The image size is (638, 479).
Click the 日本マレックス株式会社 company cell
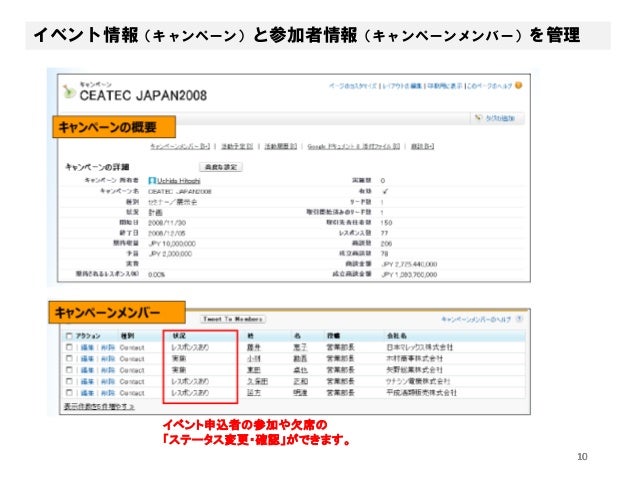point(419,347)
